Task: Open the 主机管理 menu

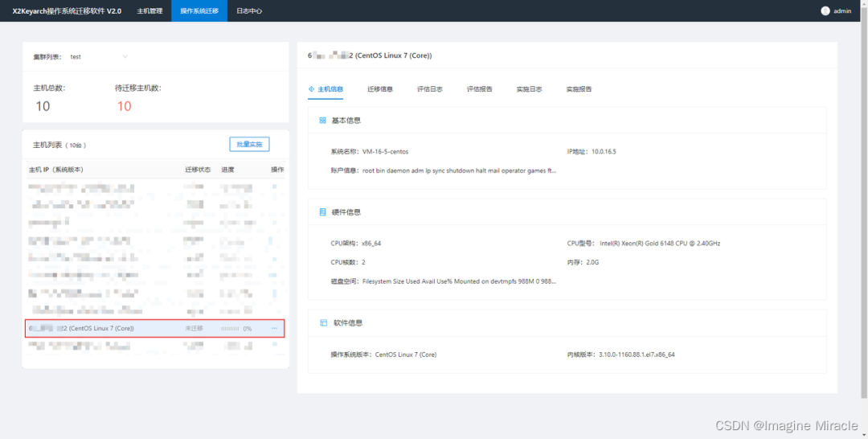Action: [x=149, y=11]
